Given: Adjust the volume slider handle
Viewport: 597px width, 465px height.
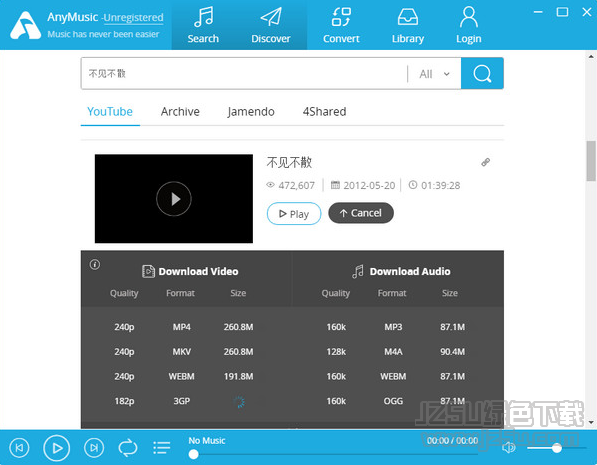Looking at the screenshot, I should (557, 448).
